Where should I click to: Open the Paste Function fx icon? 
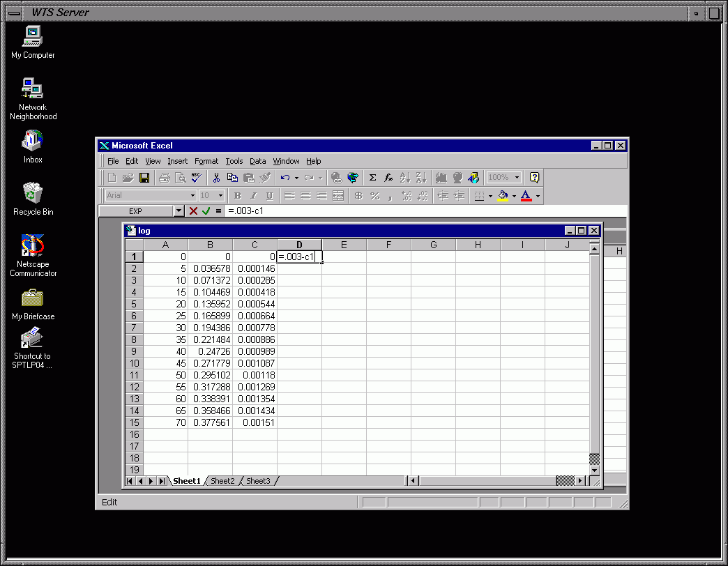388,178
